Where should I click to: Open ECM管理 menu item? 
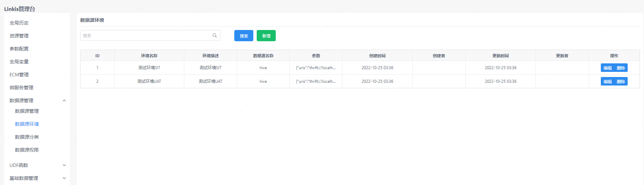pos(19,75)
